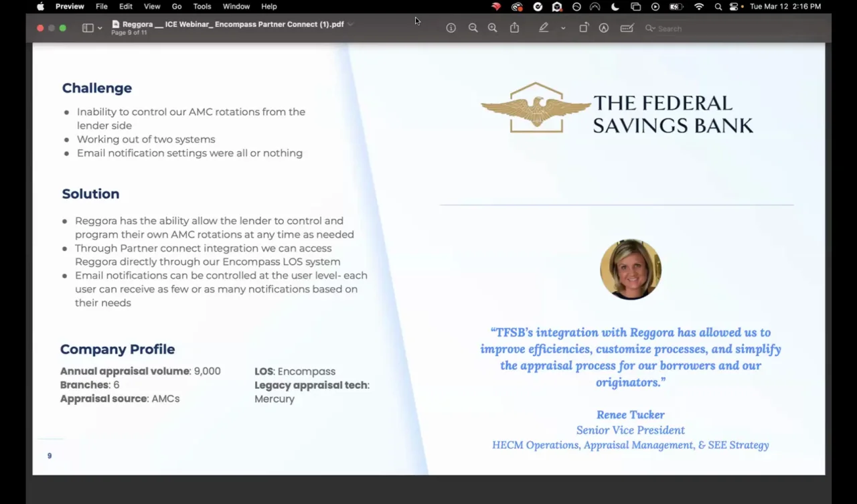The image size is (857, 504).
Task: Open the Preview application menu
Action: [x=70, y=7]
